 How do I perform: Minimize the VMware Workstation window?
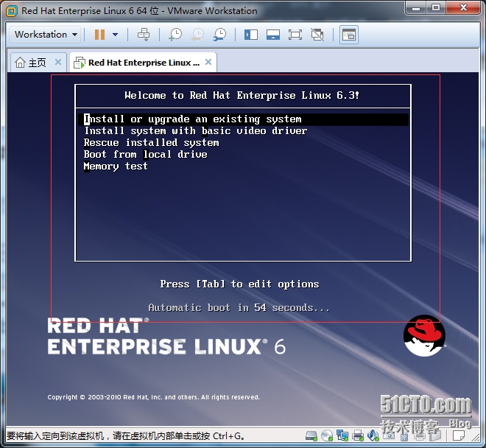click(x=416, y=8)
